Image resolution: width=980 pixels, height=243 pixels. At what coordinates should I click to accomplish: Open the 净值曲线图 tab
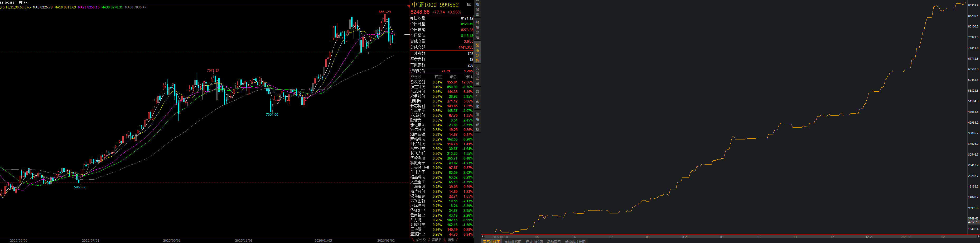pos(513,241)
